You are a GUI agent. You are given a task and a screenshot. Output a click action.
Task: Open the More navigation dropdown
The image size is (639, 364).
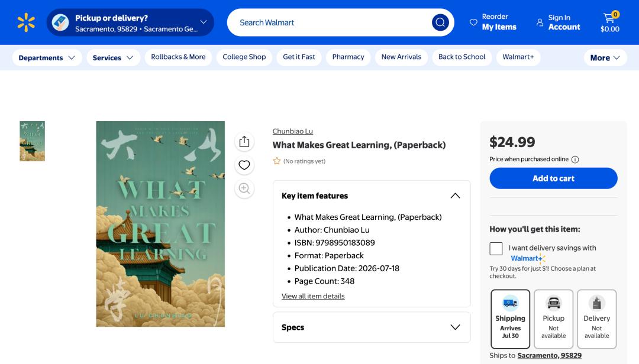605,58
